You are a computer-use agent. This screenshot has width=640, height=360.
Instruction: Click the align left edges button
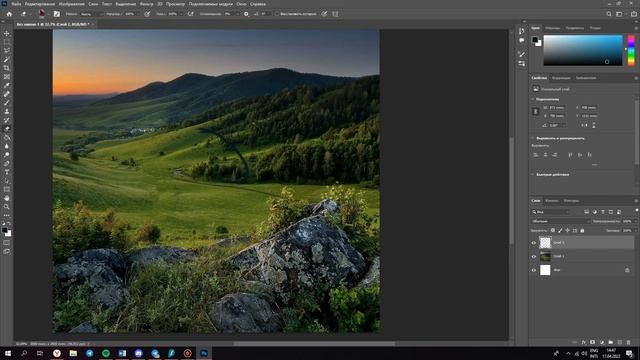point(536,155)
